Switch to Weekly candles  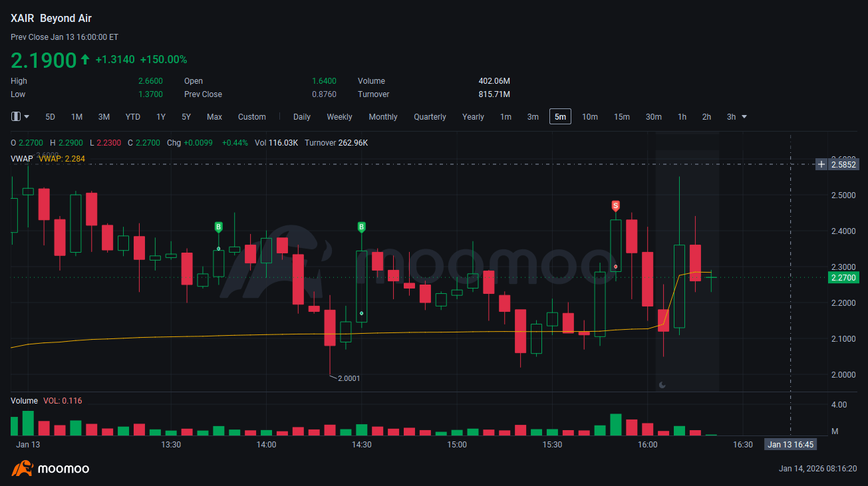[339, 117]
